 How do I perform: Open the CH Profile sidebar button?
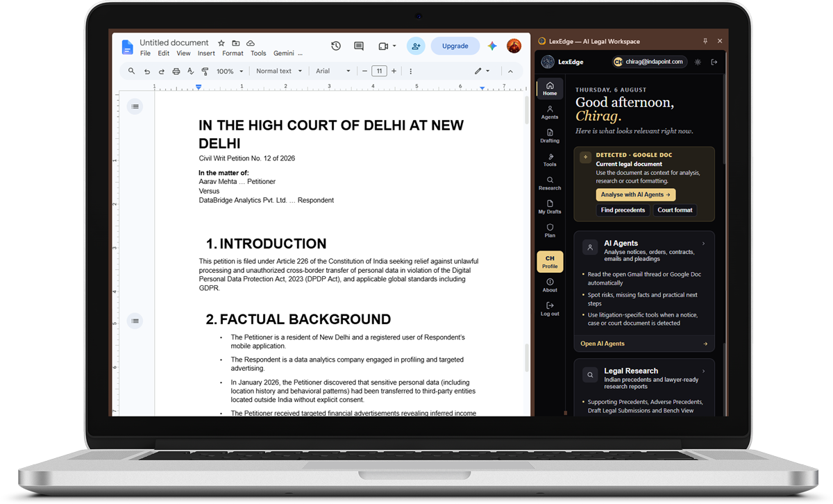coord(550,262)
